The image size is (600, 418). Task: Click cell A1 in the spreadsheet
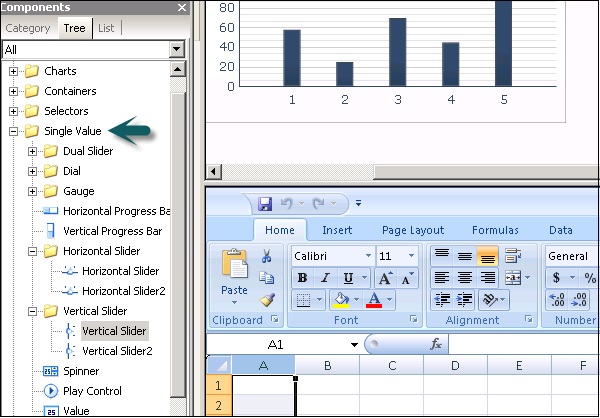coord(262,386)
